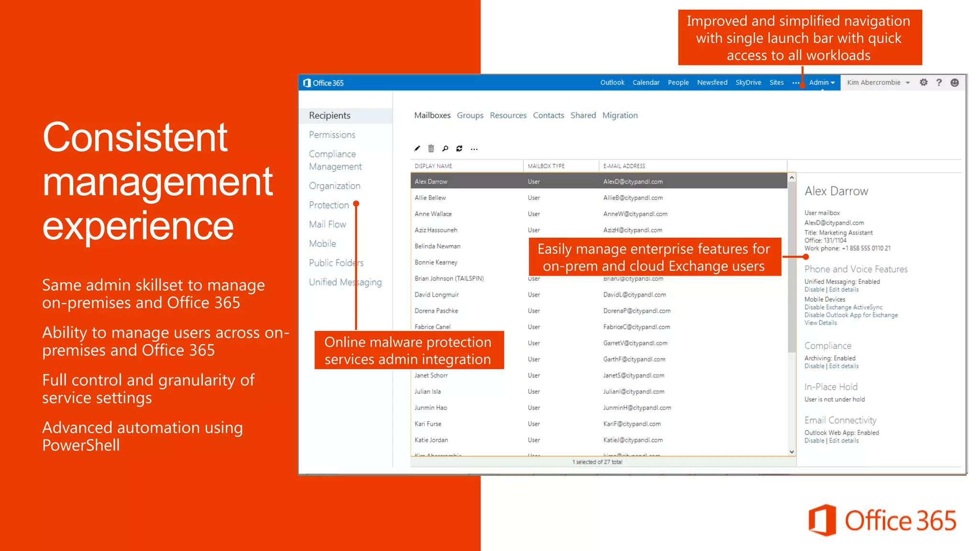Click Disable under Unified Messaging
Screen dimensions: 980x551
814,289
